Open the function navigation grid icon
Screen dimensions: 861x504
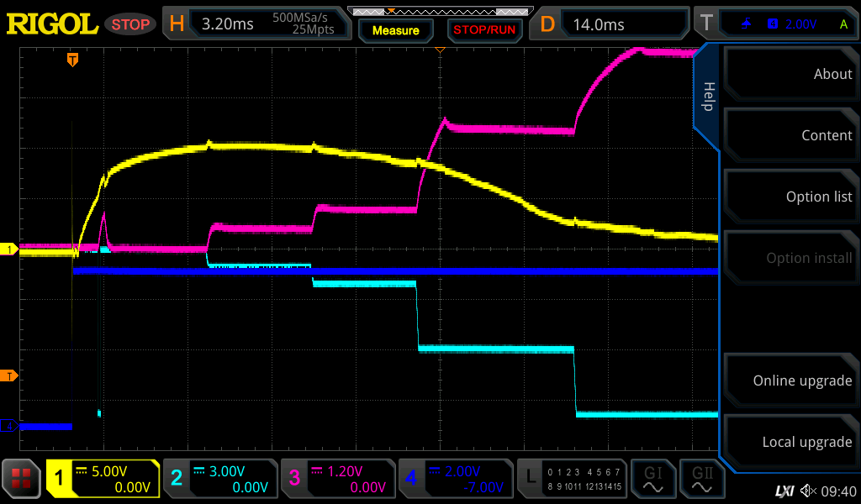click(x=22, y=479)
